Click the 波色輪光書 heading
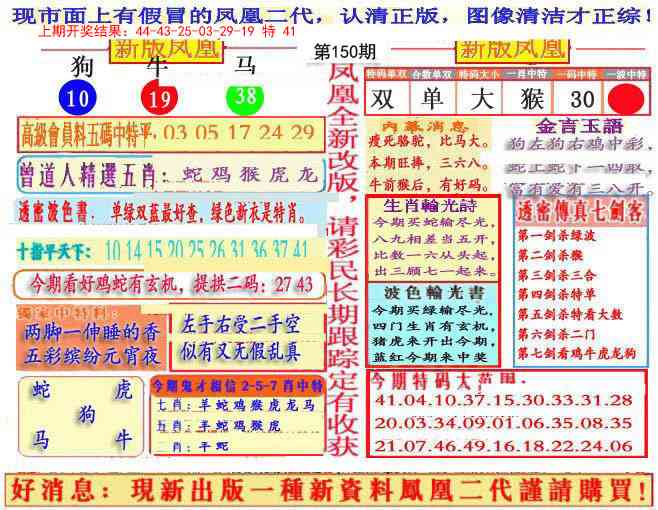658x510 pixels. (x=434, y=293)
